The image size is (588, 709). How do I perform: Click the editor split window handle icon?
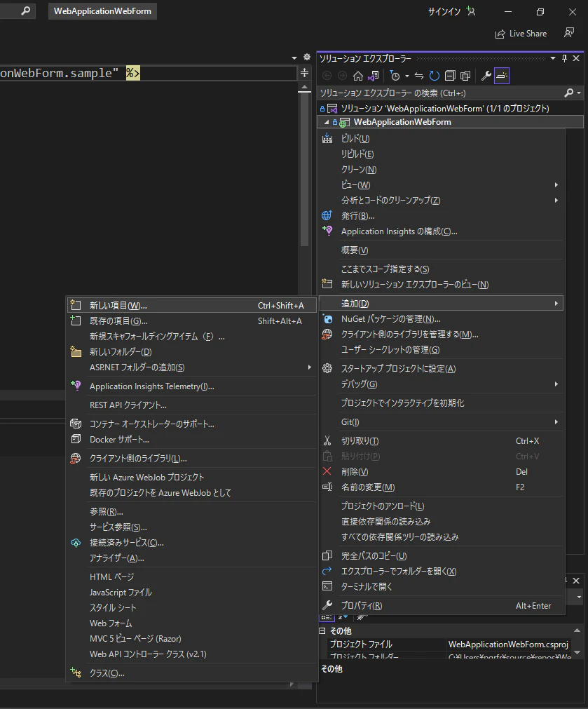(x=305, y=73)
